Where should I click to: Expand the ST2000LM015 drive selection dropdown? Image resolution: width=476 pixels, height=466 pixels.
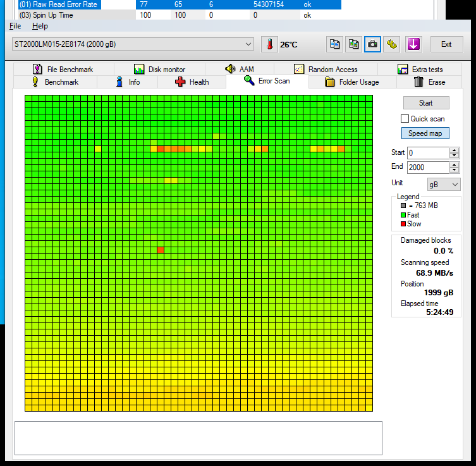[133, 44]
